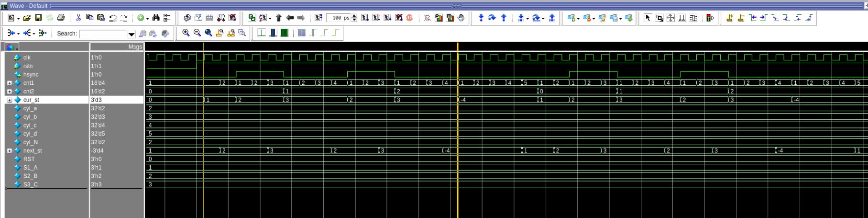Viewport: 868px width, 218px height.
Task: Open the blue arrow-in toolbar dropdown
Action: click(18, 34)
